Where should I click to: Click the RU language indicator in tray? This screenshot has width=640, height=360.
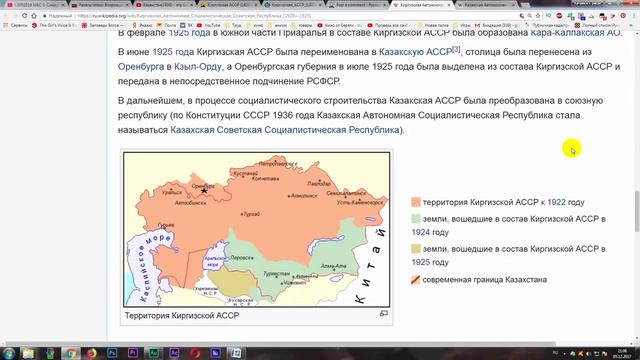click(556, 353)
